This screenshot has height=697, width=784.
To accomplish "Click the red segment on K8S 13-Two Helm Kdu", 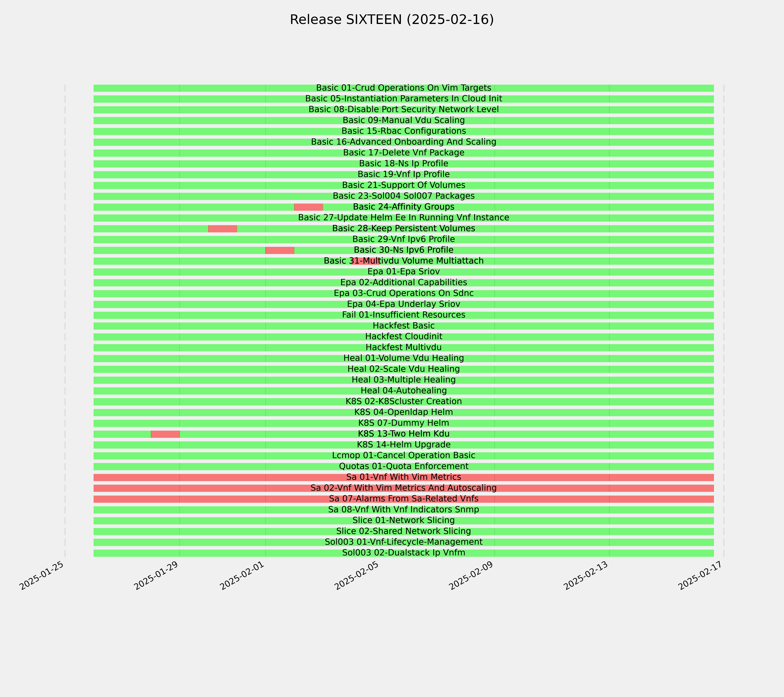I will pyautogui.click(x=165, y=434).
